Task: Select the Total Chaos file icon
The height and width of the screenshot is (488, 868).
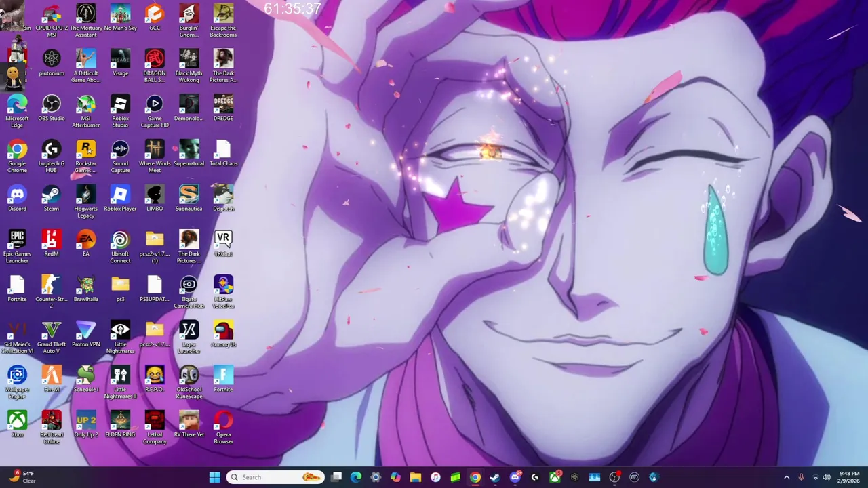Action: pos(223,154)
